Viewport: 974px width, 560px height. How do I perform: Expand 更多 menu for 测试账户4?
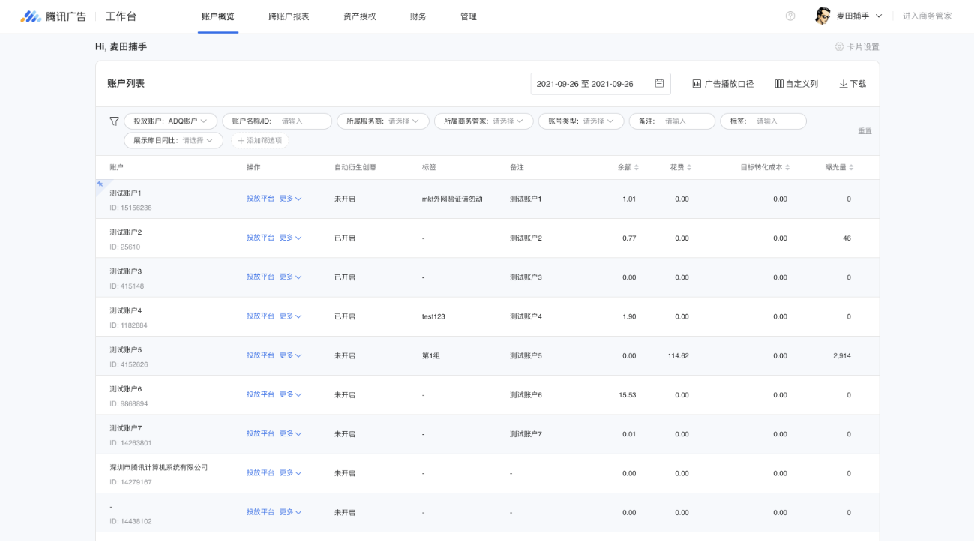(291, 316)
